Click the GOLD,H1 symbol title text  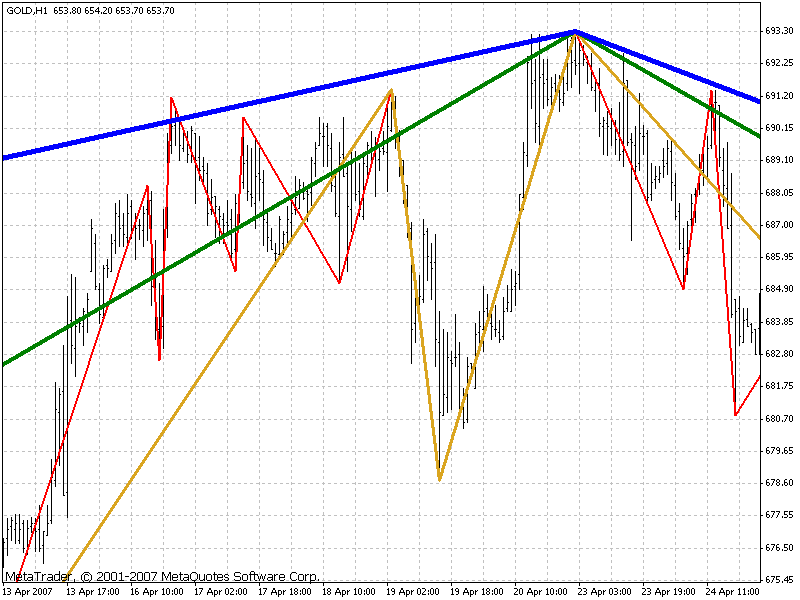[28, 10]
